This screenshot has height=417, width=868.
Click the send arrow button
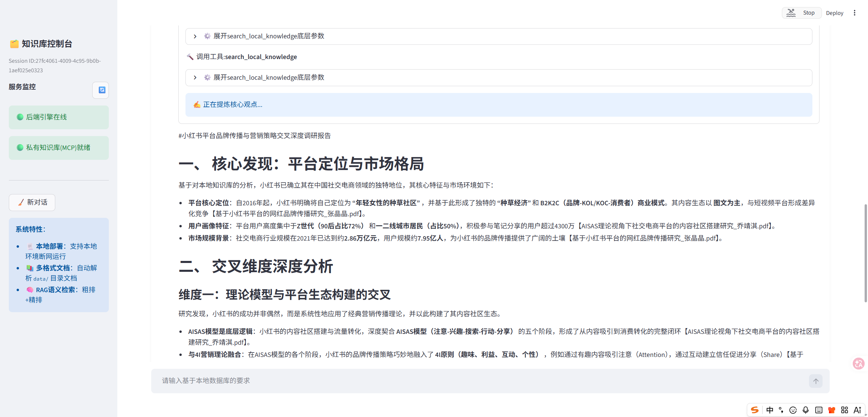(815, 381)
